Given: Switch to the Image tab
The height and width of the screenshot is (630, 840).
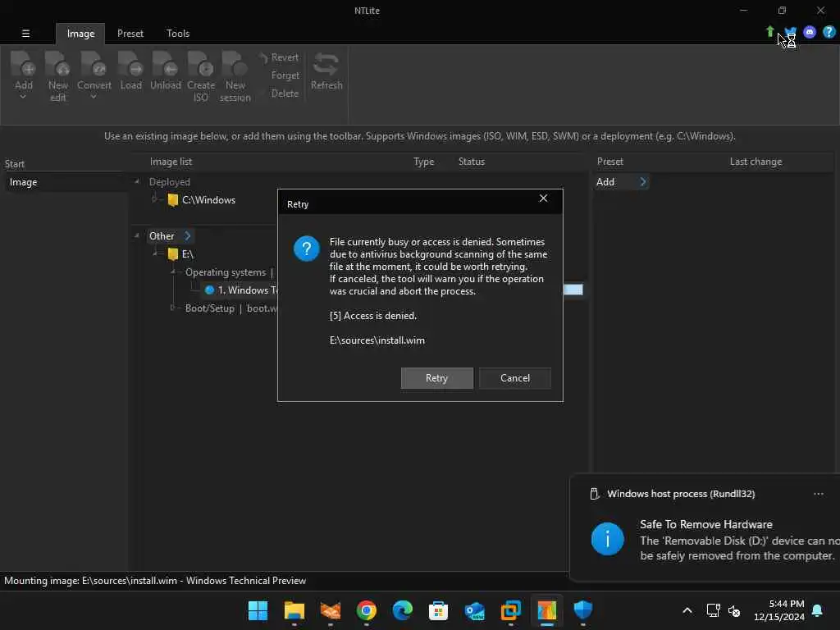Looking at the screenshot, I should [x=81, y=34].
